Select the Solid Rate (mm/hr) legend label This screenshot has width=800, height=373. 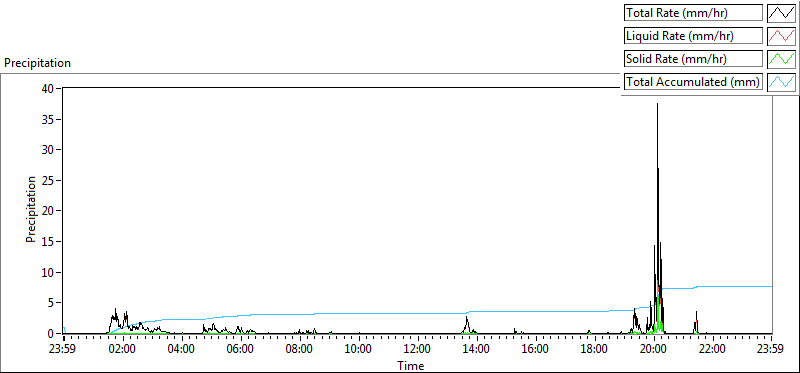click(x=693, y=59)
